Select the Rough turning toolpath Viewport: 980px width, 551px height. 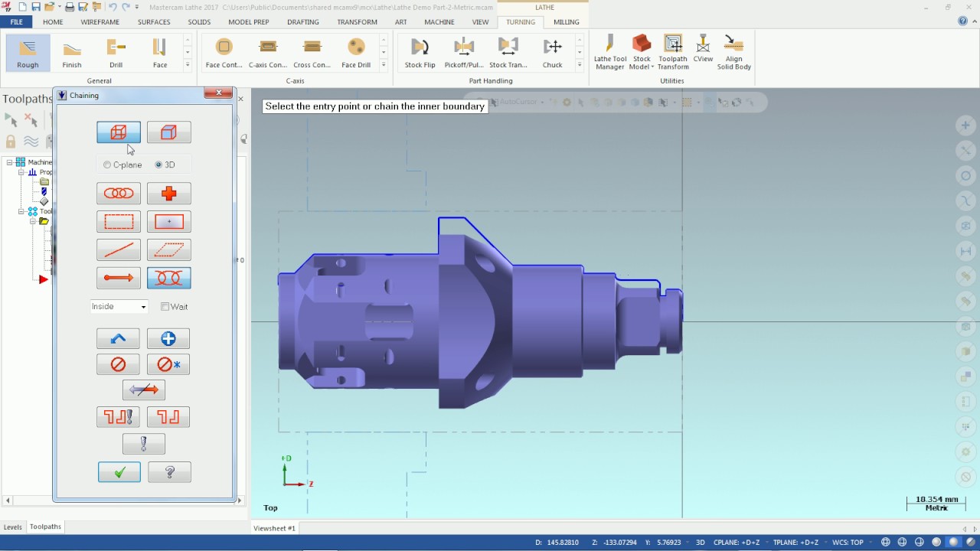click(28, 54)
